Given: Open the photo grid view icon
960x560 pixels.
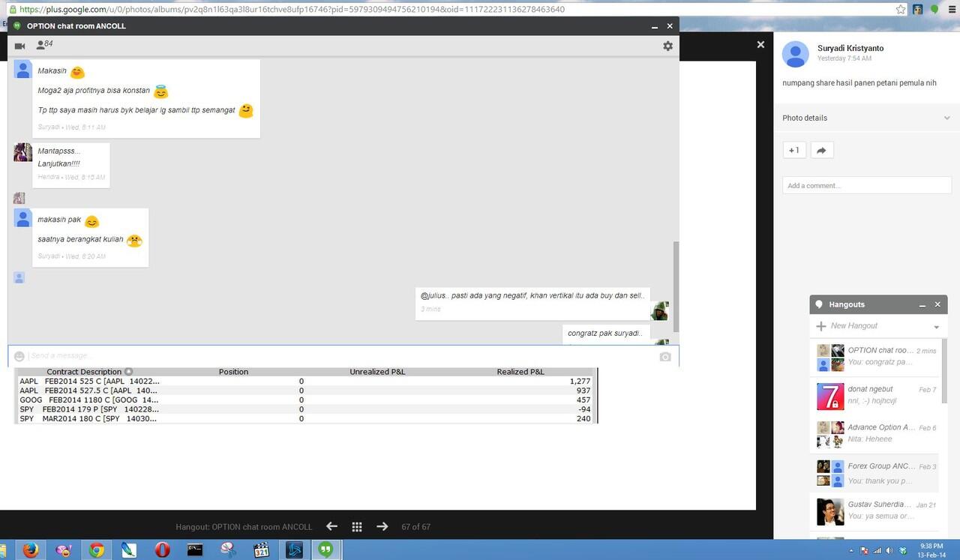Looking at the screenshot, I should (x=357, y=527).
